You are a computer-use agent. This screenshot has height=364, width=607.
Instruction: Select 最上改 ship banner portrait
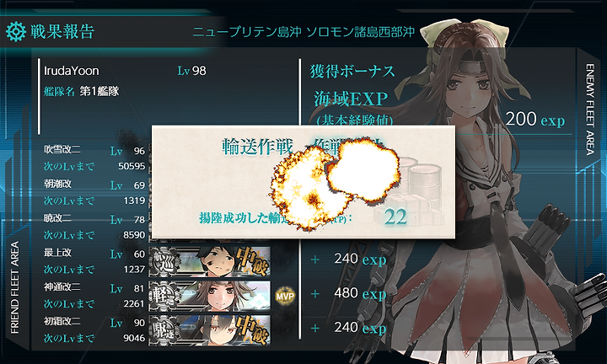209,262
